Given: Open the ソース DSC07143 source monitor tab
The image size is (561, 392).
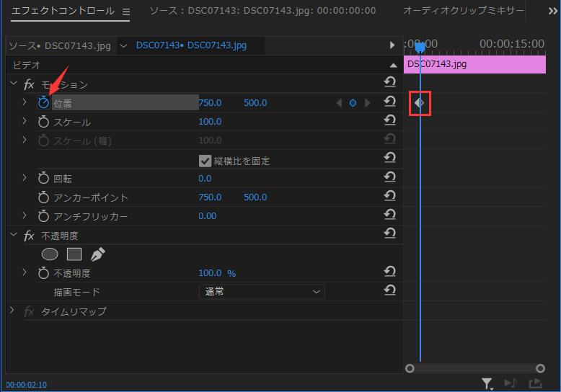Looking at the screenshot, I should pos(262,11).
